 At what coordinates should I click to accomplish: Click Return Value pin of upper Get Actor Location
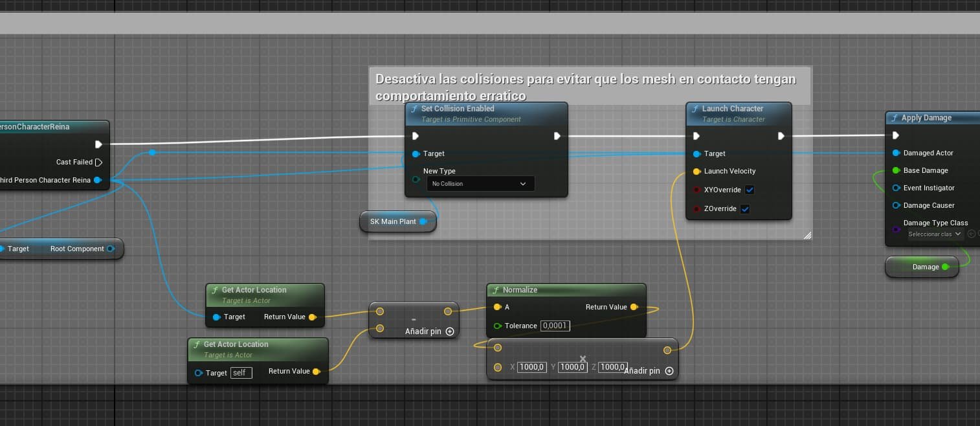313,317
